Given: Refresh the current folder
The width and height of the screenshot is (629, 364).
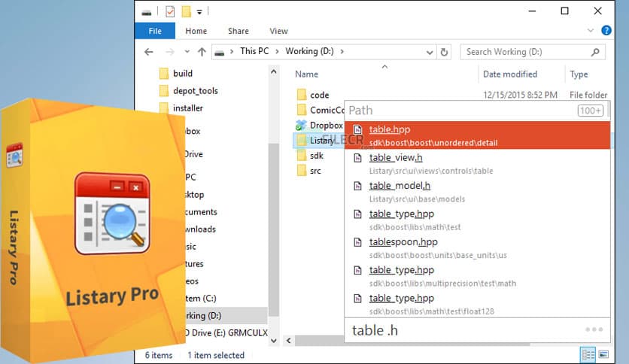Looking at the screenshot, I should pos(444,52).
